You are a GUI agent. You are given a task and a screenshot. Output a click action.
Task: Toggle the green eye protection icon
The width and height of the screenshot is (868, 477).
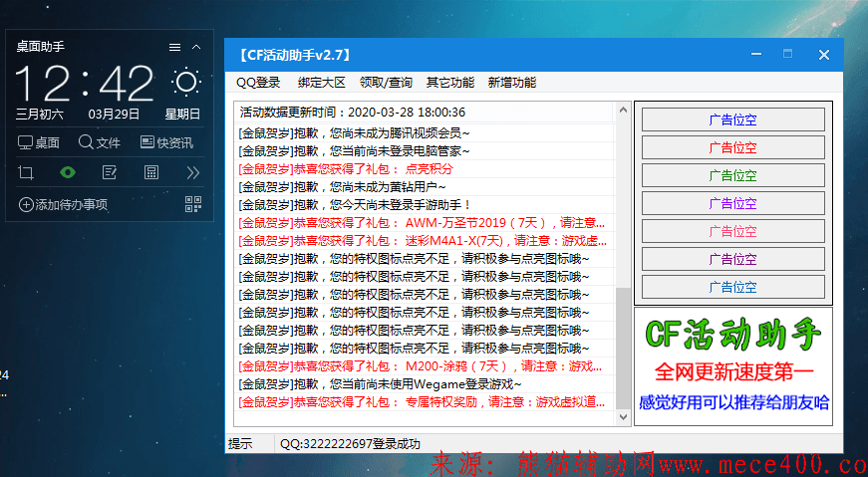coord(68,172)
